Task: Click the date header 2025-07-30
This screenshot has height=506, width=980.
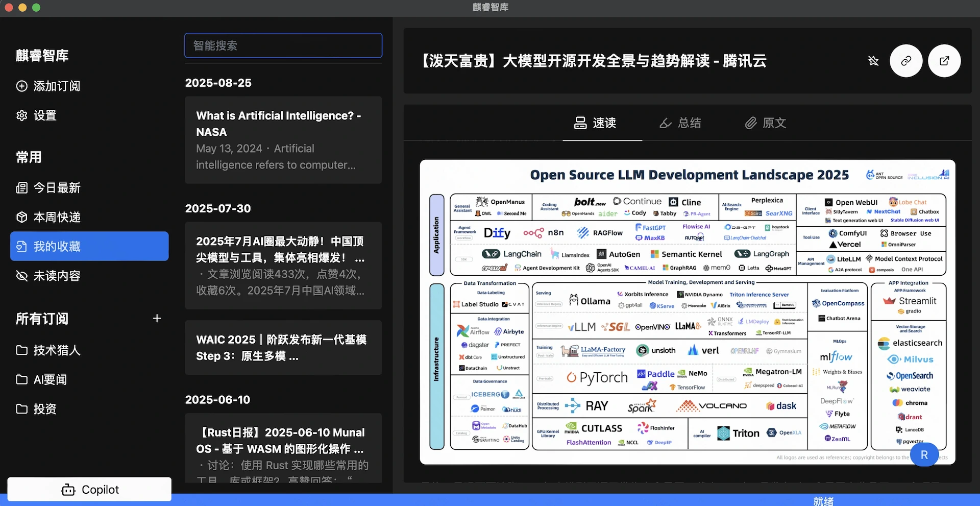Action: [218, 208]
